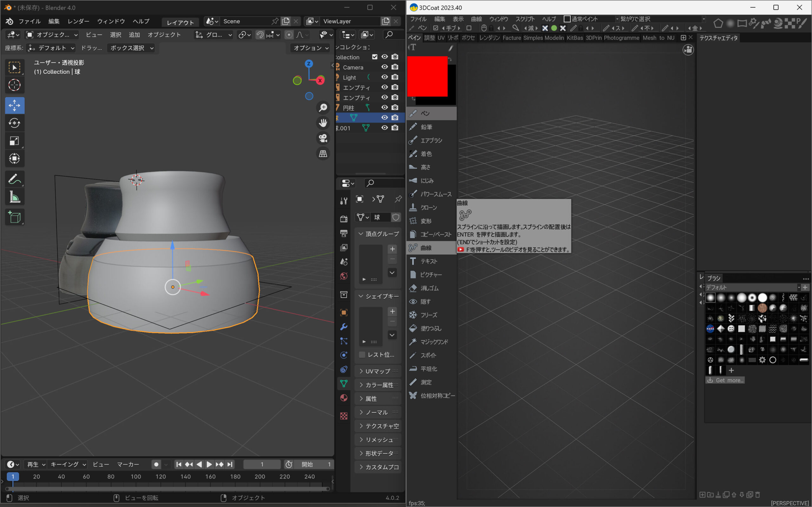Choose the 消しゴム eraser tool
The image size is (812, 507).
coord(429,288)
